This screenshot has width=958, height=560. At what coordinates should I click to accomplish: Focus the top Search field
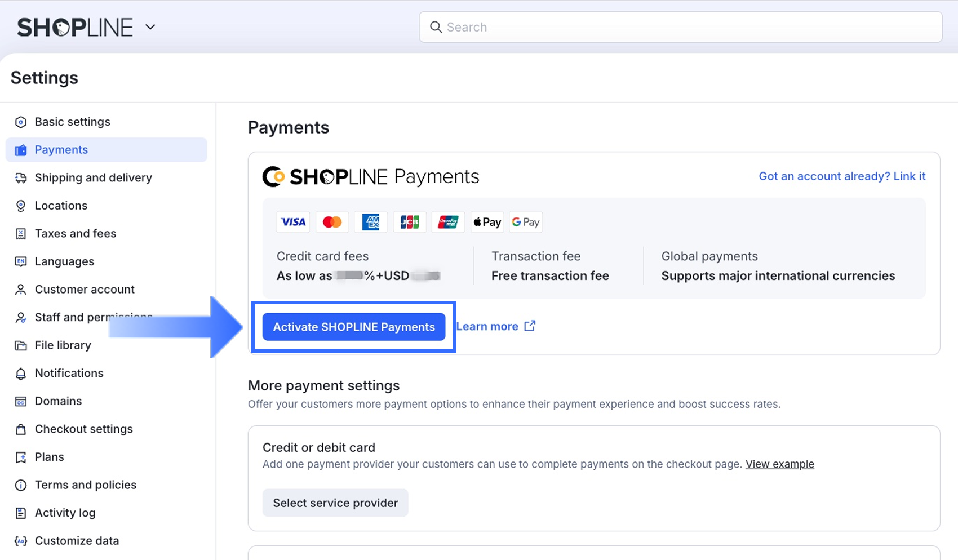coord(680,27)
